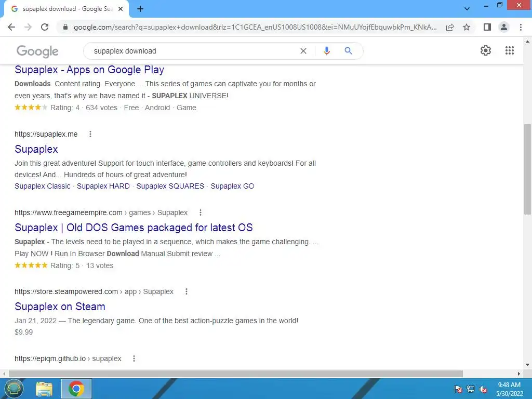Click the scroll right arrow
The height and width of the screenshot is (399, 532).
click(x=519, y=374)
